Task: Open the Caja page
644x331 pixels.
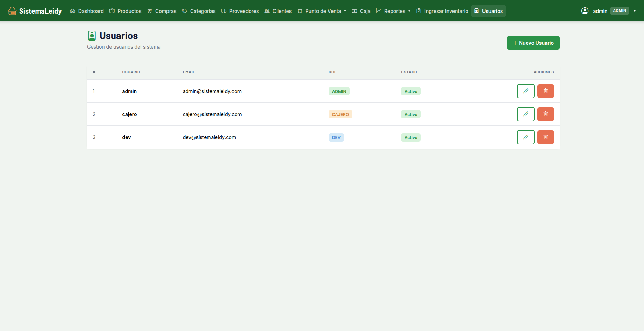Action: point(361,11)
